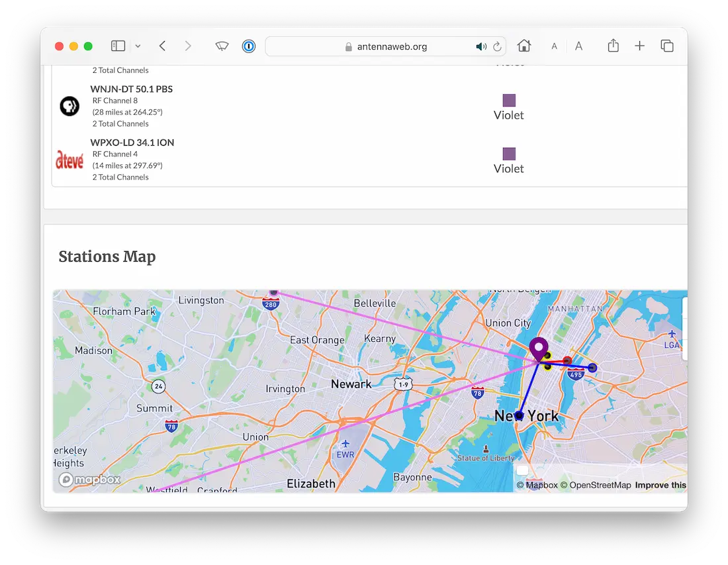This screenshot has width=728, height=565.
Task: Decrease text size with small A
Action: (554, 46)
